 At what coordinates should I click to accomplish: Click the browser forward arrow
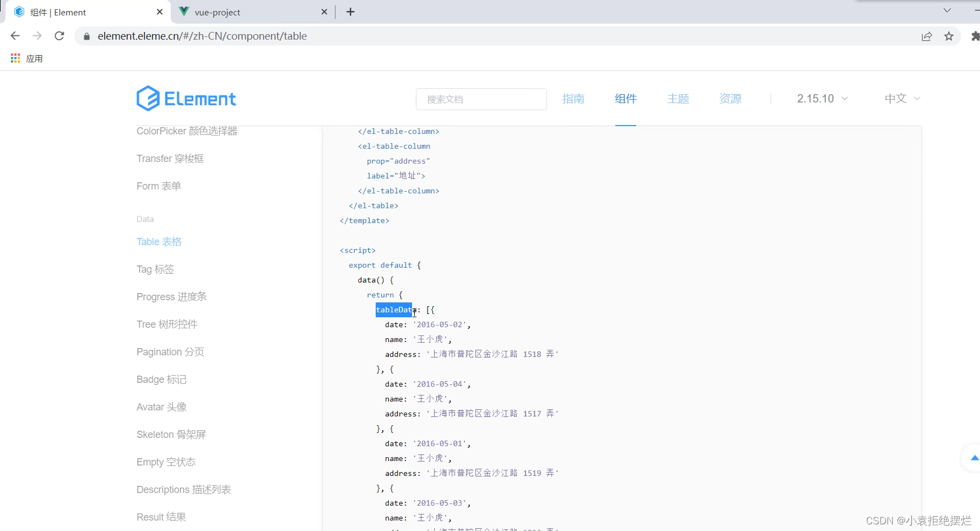point(37,36)
